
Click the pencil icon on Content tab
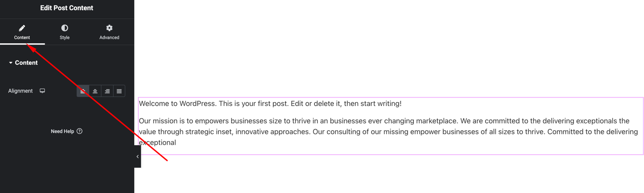tap(22, 28)
